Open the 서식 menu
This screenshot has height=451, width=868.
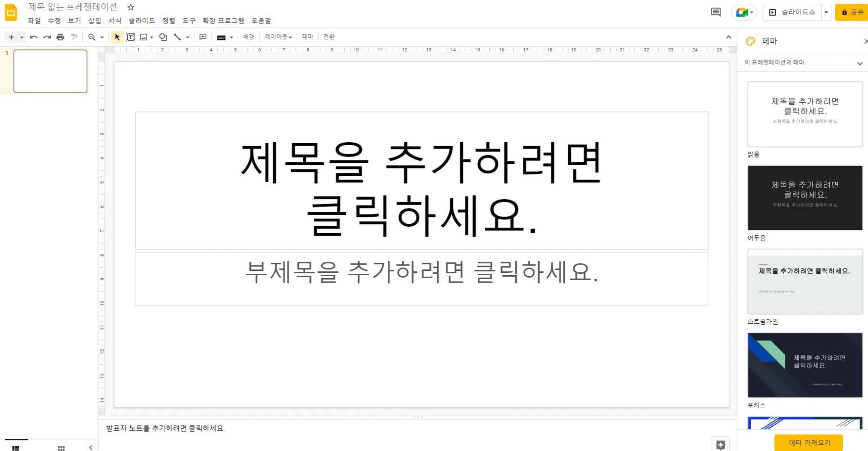pos(115,21)
